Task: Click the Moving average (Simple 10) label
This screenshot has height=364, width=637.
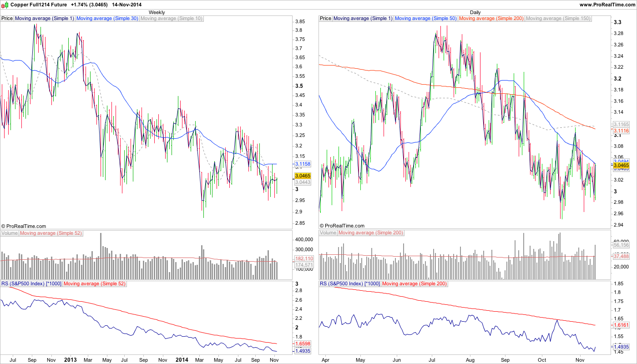Action: (172, 19)
